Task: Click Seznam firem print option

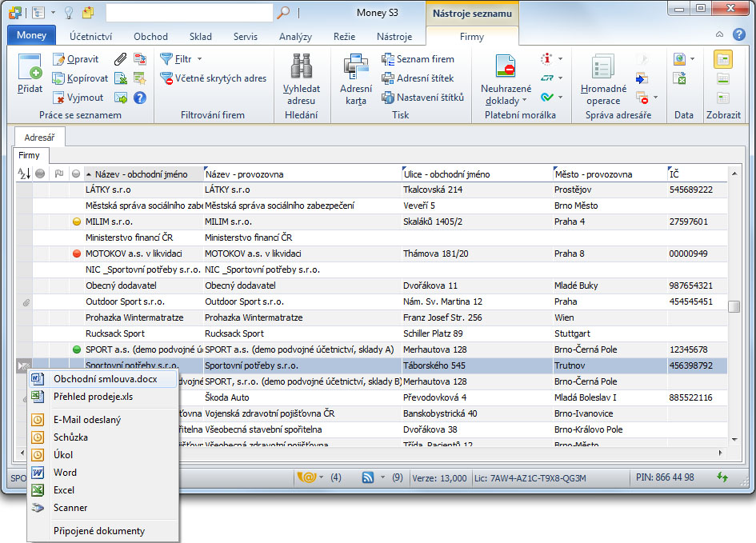Action: [x=418, y=59]
